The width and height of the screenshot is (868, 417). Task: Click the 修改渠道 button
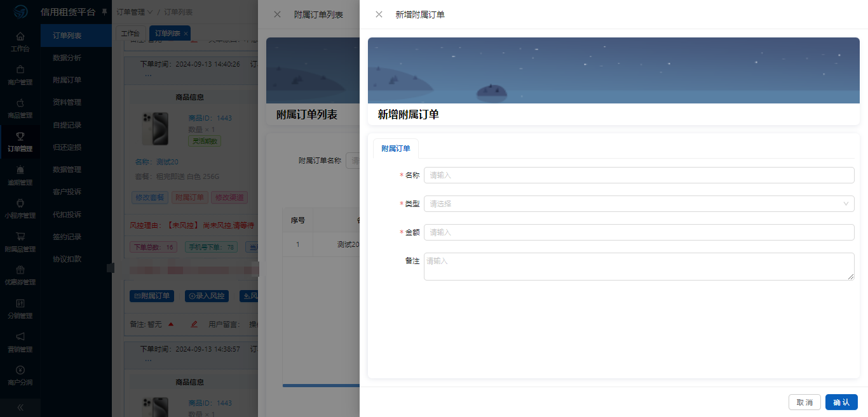click(x=229, y=197)
